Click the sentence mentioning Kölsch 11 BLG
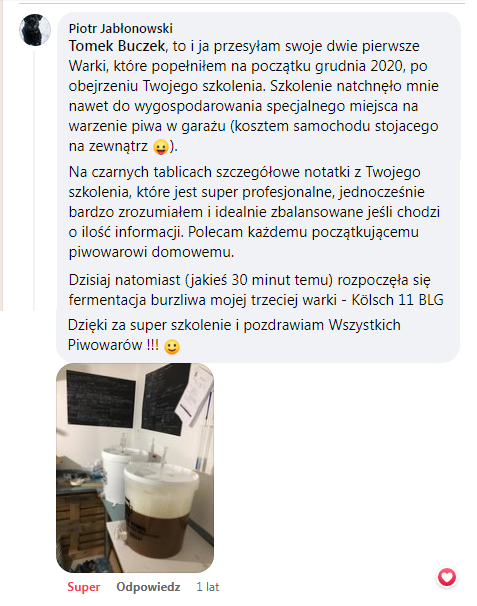 coord(256,289)
